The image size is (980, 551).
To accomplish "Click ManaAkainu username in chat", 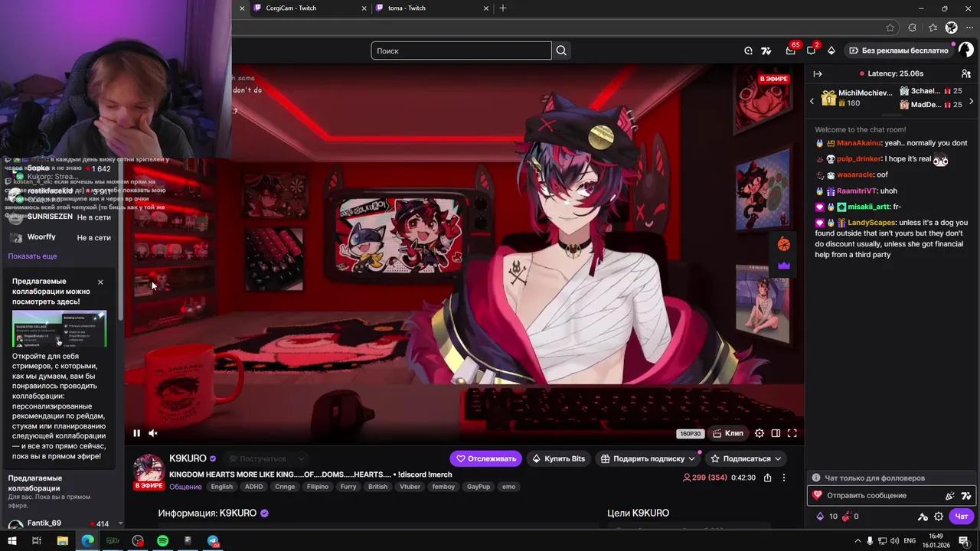I will point(859,143).
